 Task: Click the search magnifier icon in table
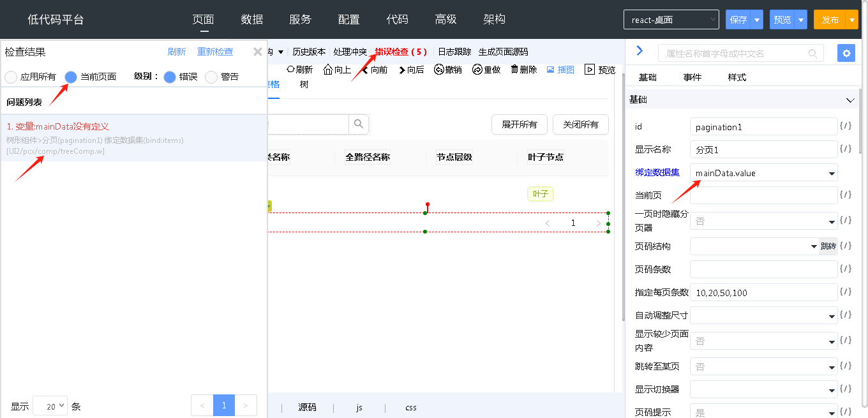(358, 124)
